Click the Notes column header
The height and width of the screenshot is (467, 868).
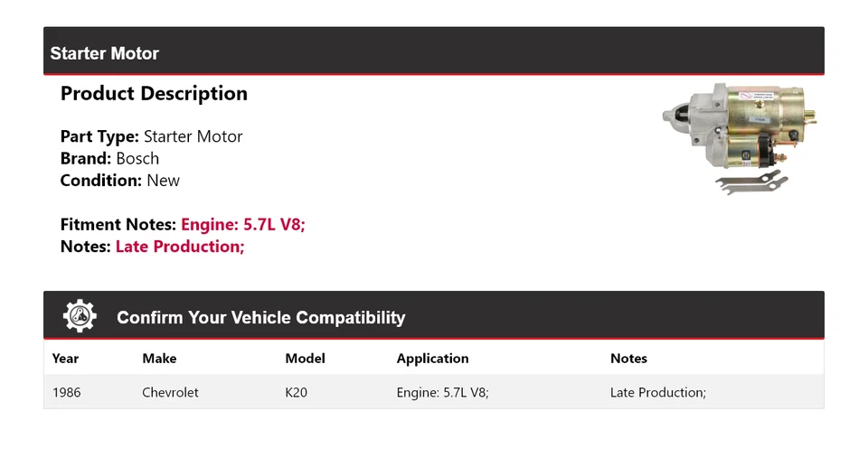pyautogui.click(x=628, y=359)
